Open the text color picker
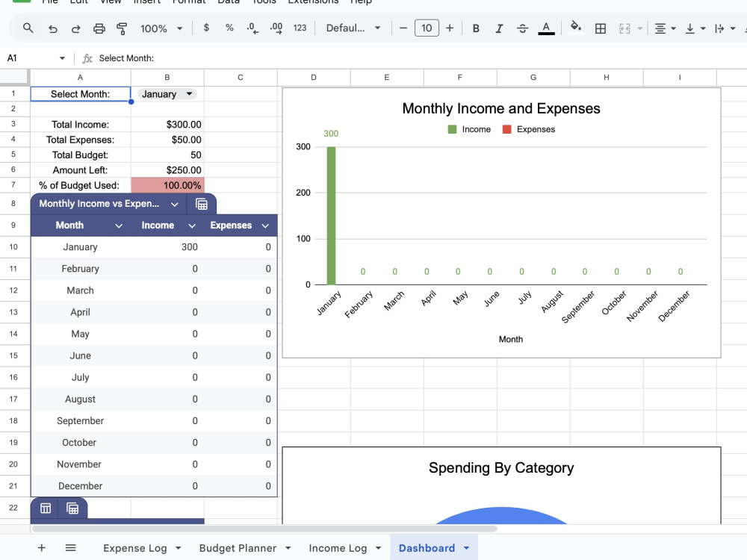Image resolution: width=747 pixels, height=560 pixels. click(546, 28)
